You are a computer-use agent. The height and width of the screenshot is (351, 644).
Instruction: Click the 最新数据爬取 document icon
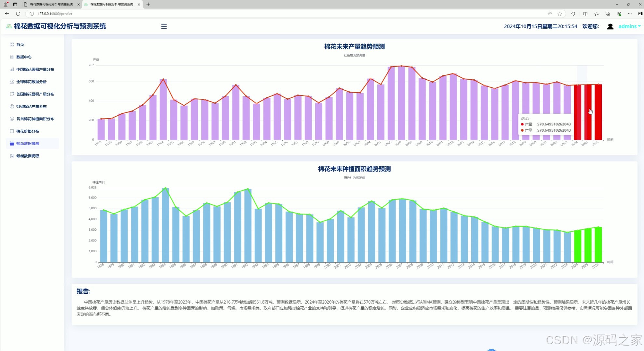(12, 156)
